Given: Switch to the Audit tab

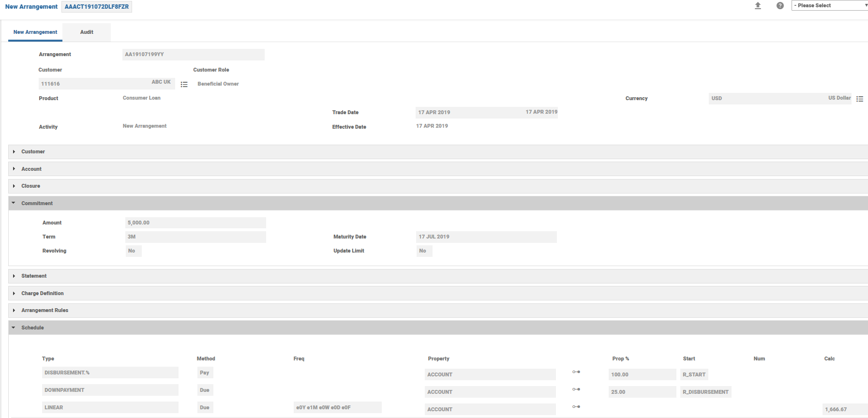Looking at the screenshot, I should pos(87,32).
